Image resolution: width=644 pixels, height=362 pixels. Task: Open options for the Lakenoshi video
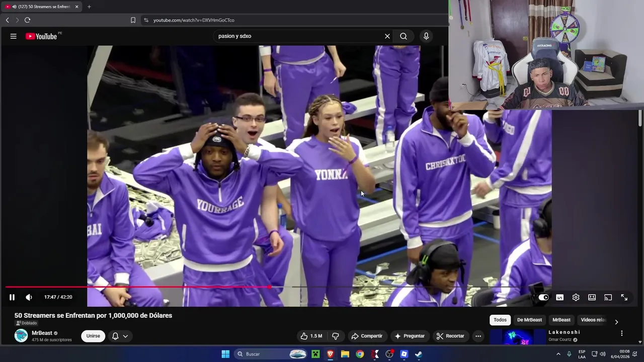pos(621,333)
